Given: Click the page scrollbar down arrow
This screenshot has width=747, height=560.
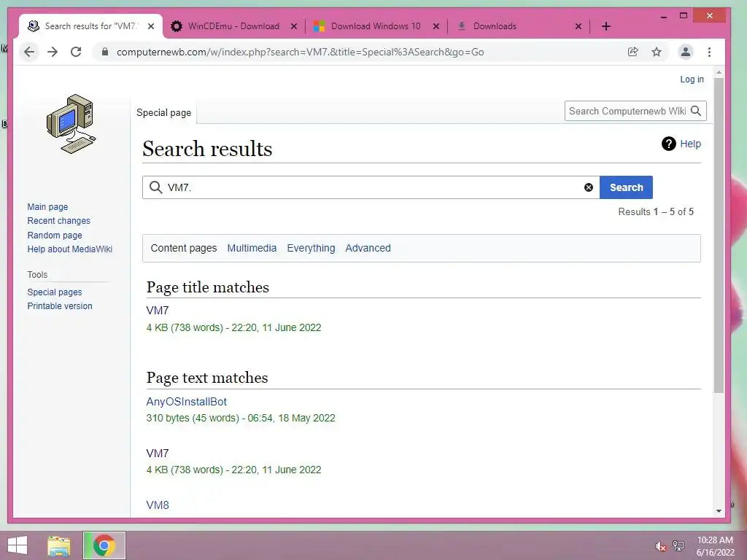Looking at the screenshot, I should tap(719, 511).
